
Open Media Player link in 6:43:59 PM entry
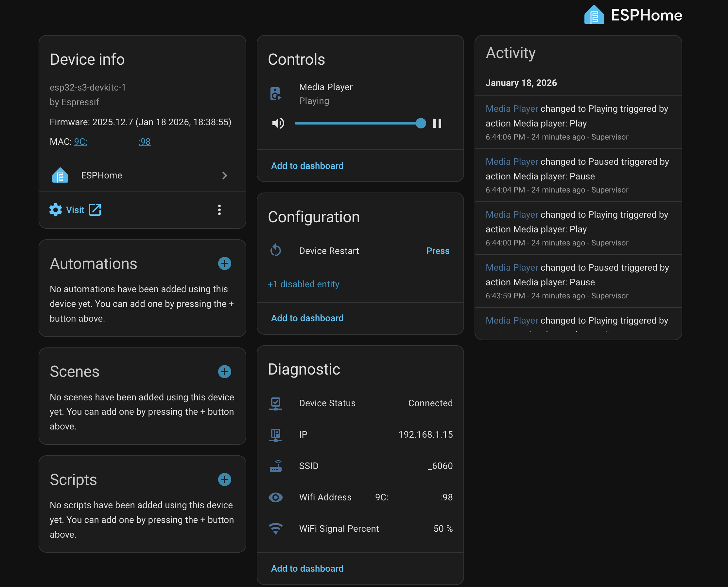click(x=512, y=267)
